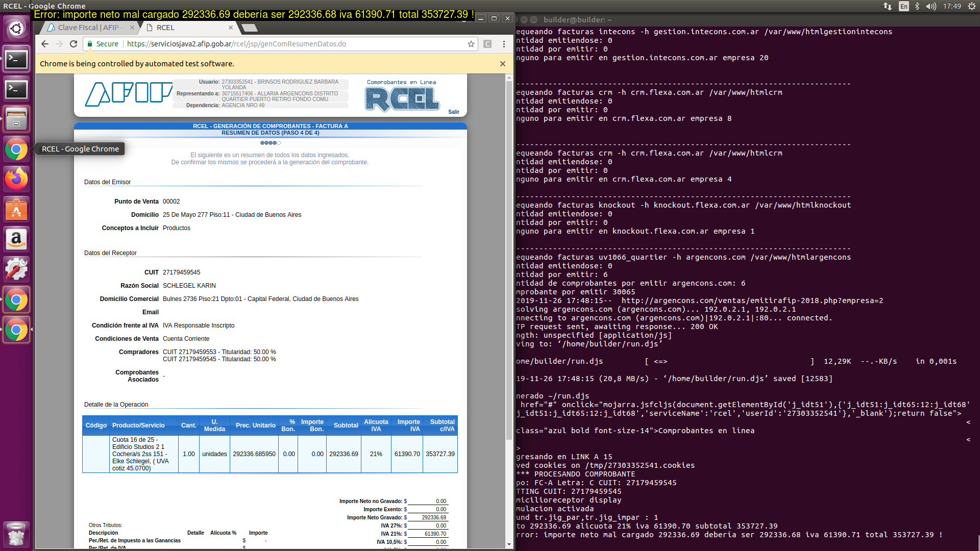Click product description Cuota 16 de 25
The image size is (980, 551).
point(143,454)
